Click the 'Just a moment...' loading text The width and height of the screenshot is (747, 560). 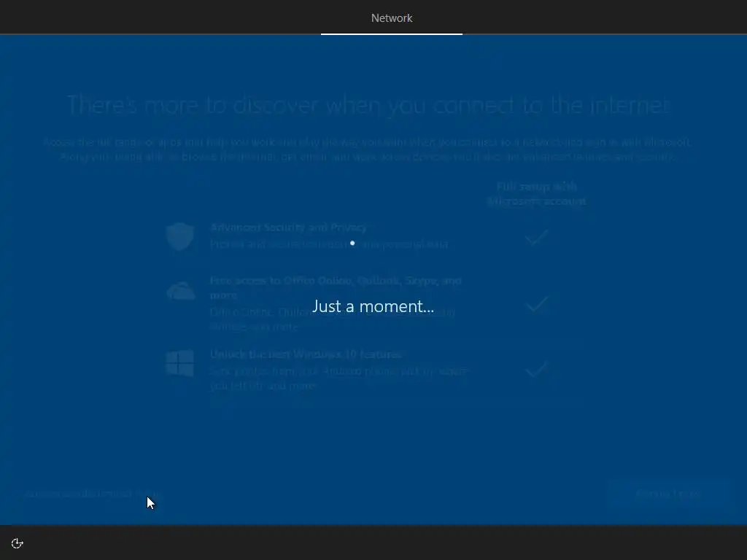click(x=373, y=306)
